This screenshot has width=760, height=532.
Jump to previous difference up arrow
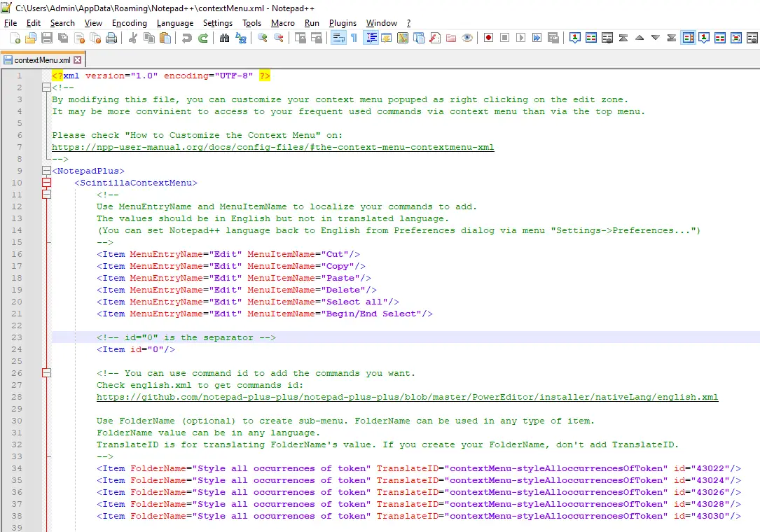point(640,38)
